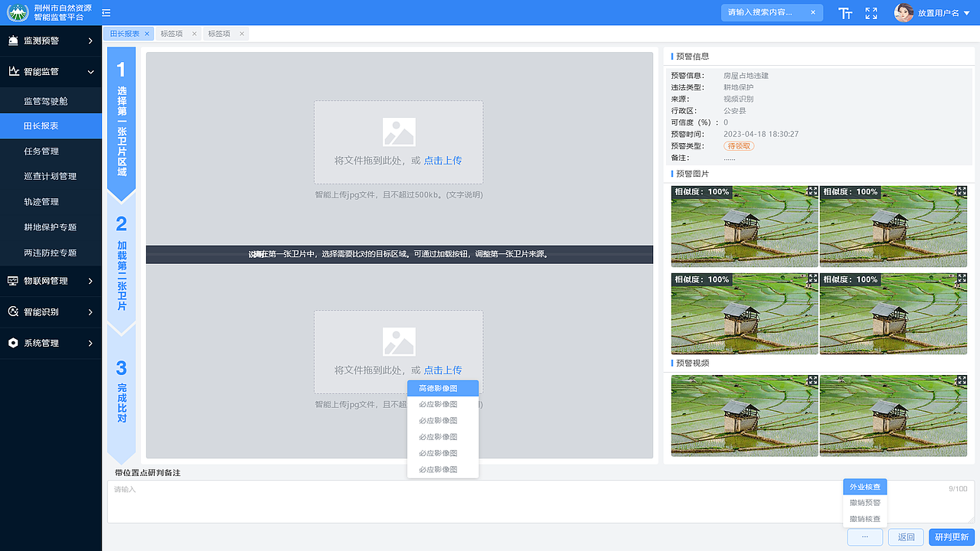Image resolution: width=980 pixels, height=551 pixels.
Task: Choose 撤销核查 in the popup menu
Action: [x=865, y=519]
